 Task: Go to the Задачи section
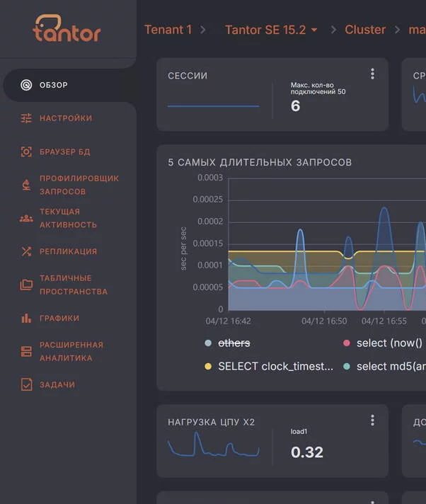point(57,384)
